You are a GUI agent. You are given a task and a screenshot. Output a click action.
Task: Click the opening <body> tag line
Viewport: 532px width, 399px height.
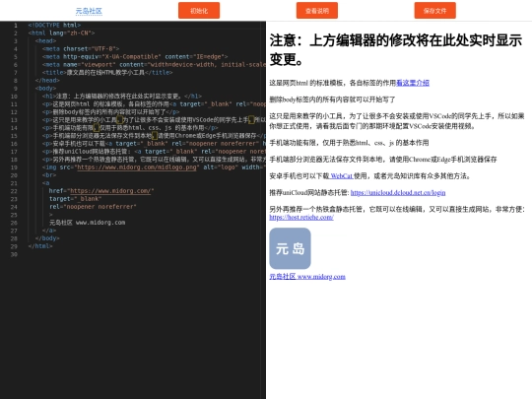pos(45,89)
